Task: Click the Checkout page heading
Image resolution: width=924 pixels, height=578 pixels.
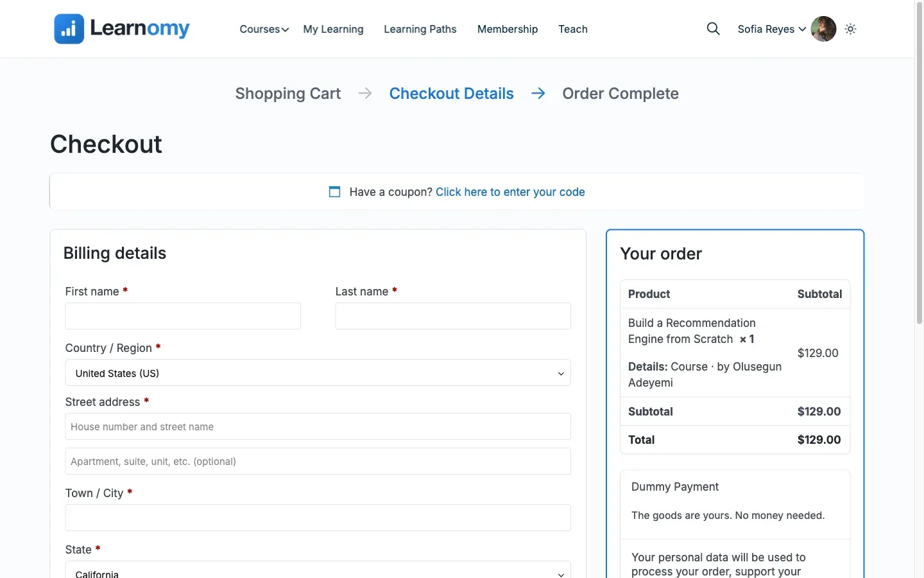Action: pyautogui.click(x=106, y=144)
